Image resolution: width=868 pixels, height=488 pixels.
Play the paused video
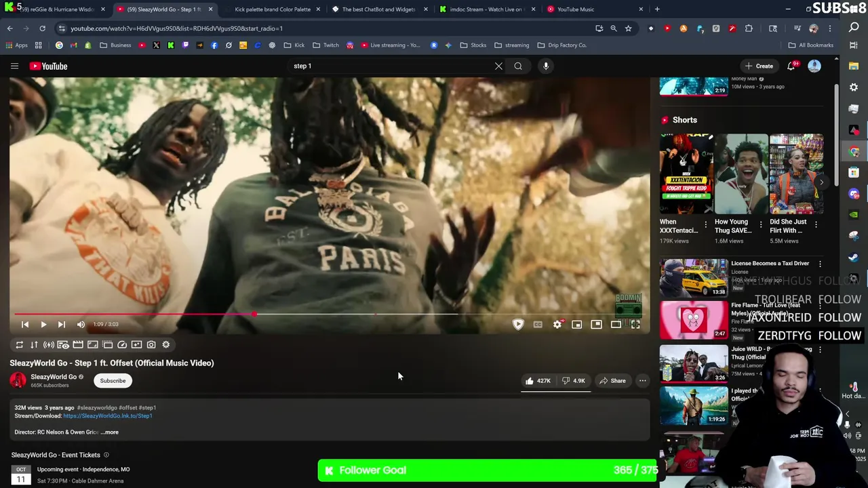click(43, 325)
